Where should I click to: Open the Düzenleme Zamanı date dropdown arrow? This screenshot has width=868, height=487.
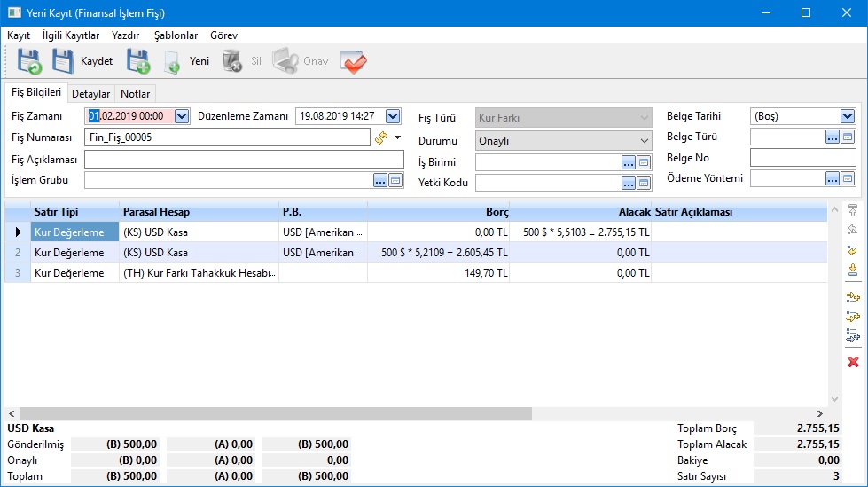tap(393, 116)
